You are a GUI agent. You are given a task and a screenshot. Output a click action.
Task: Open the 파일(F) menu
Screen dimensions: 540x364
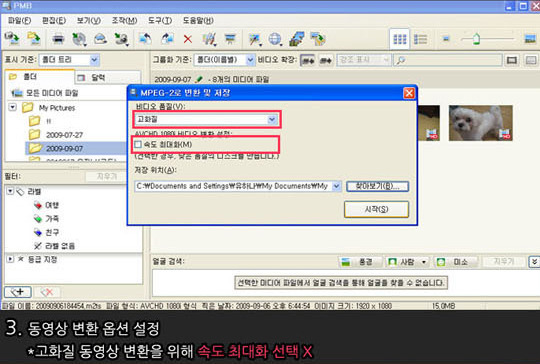pos(19,20)
